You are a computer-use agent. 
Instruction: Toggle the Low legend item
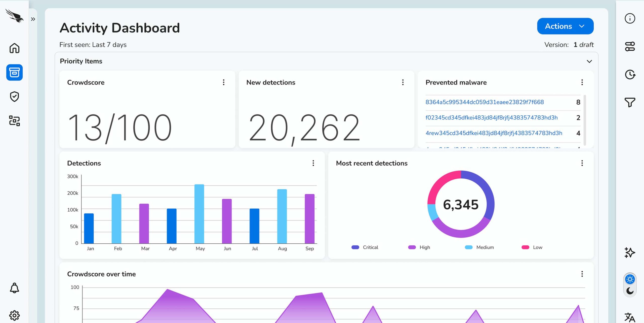click(532, 247)
